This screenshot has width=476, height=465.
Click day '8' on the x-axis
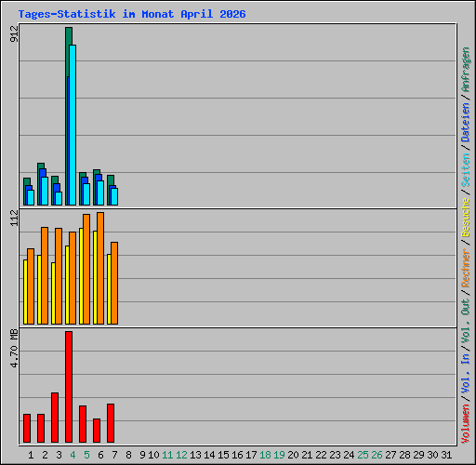(x=128, y=455)
